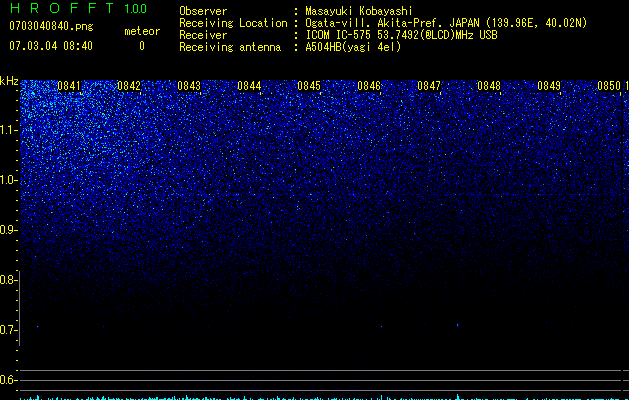This screenshot has width=629, height=400.
Task: Click the 0845 time marker
Action: click(x=309, y=86)
